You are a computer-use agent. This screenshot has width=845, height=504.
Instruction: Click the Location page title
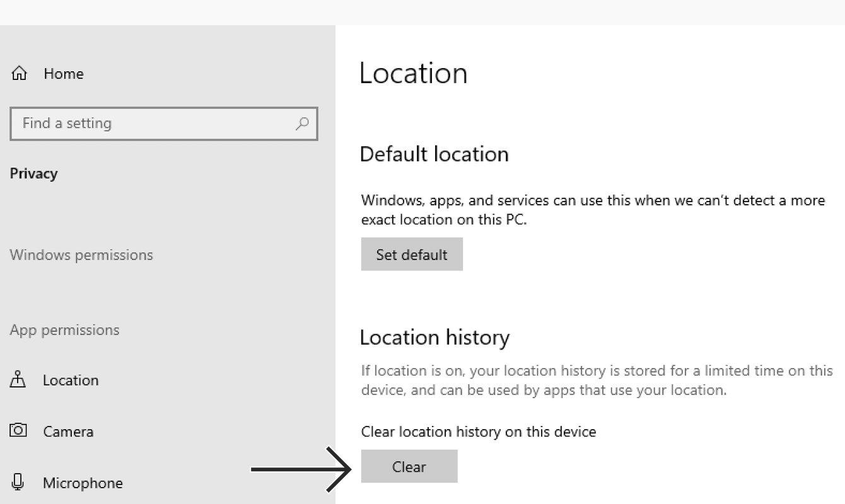414,73
